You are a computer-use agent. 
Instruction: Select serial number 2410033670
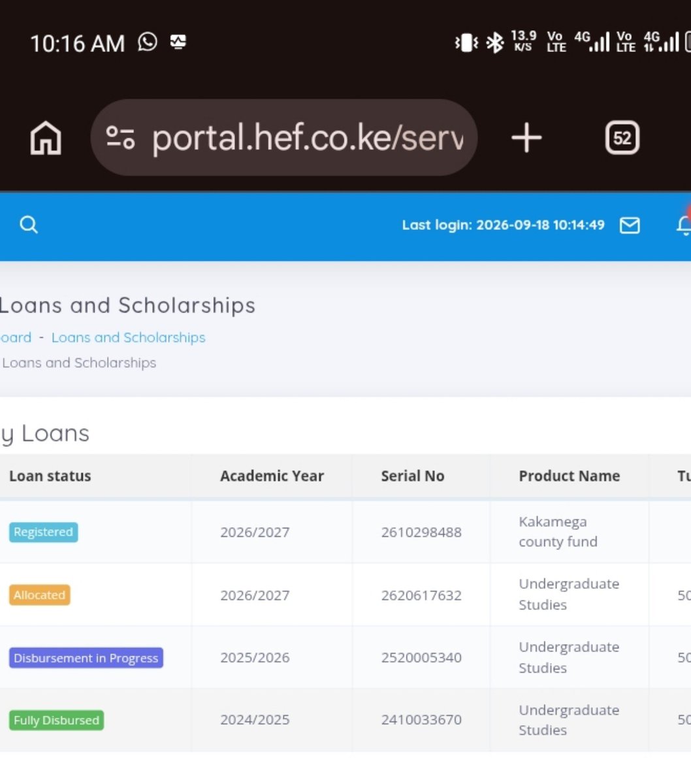[x=421, y=720]
